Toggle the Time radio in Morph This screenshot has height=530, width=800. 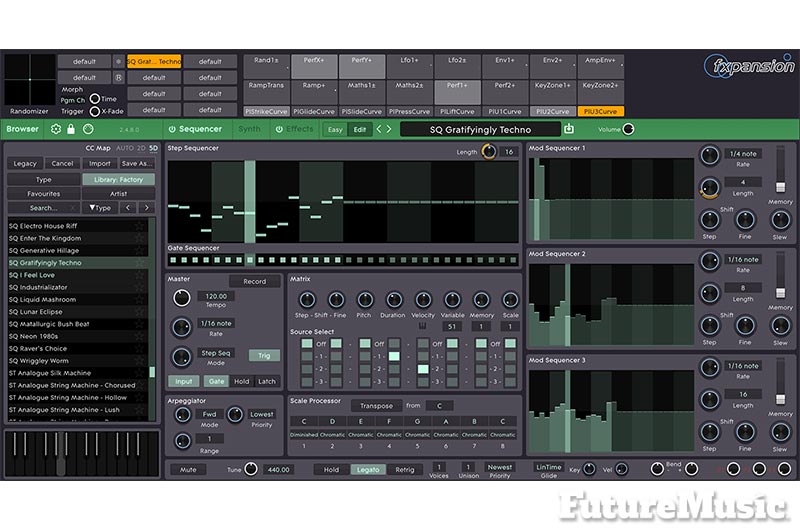[x=94, y=99]
